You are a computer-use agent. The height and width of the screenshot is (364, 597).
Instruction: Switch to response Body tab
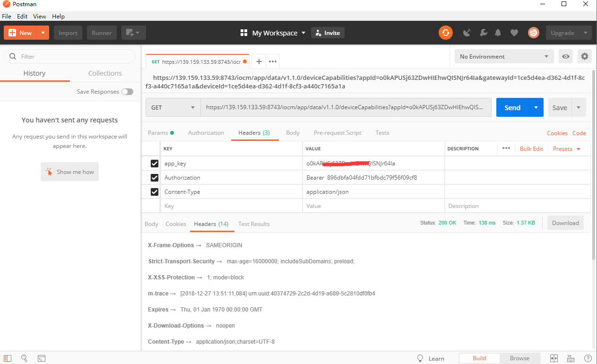[151, 224]
